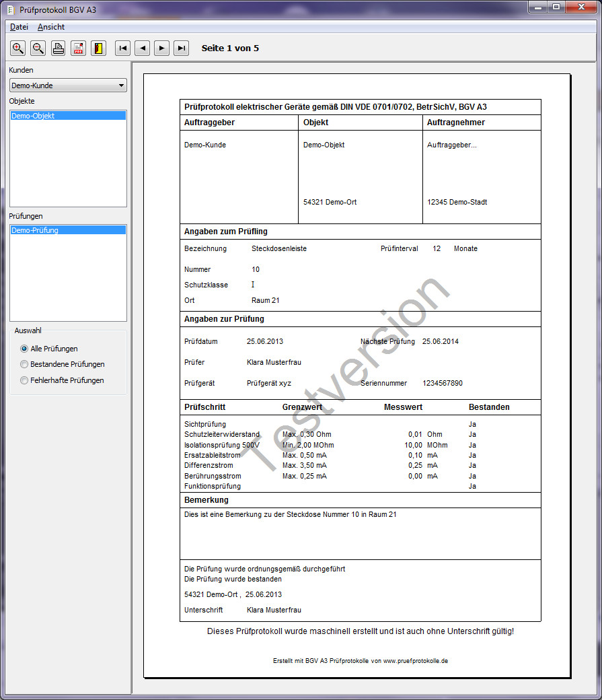
Task: Jump to first page button
Action: click(122, 48)
